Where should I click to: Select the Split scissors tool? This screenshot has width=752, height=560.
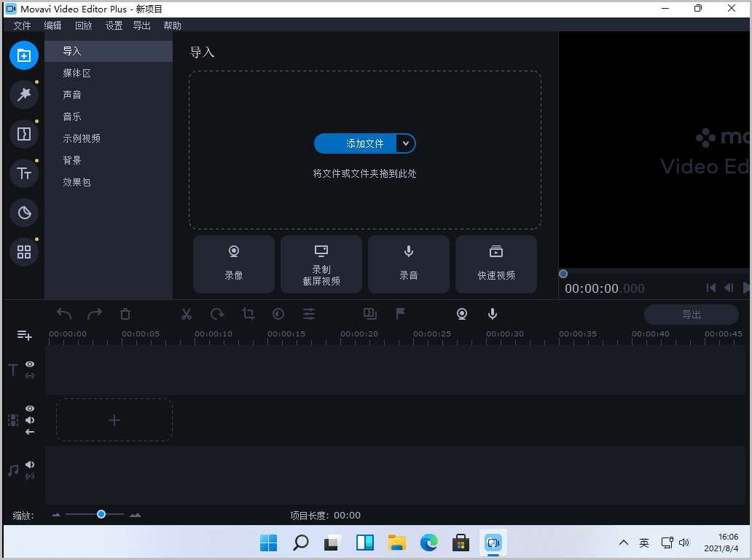(187, 314)
